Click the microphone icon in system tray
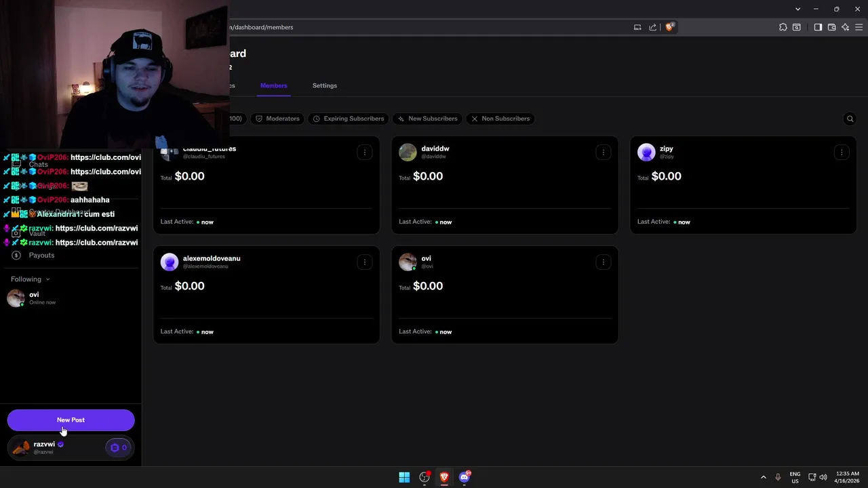Screen dimensions: 868x488 778,477
